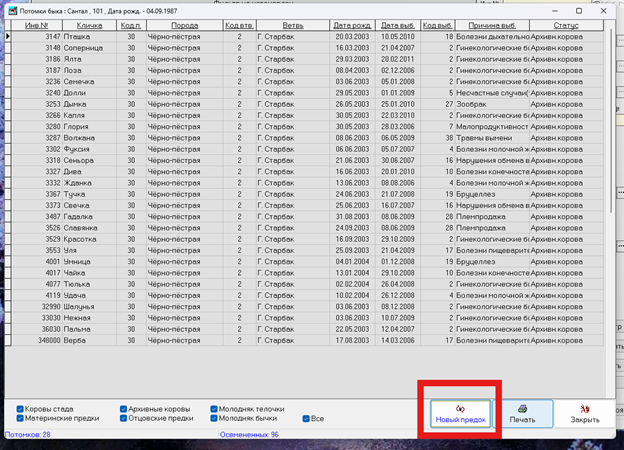Click the current row indicator arrow

(x=8, y=37)
